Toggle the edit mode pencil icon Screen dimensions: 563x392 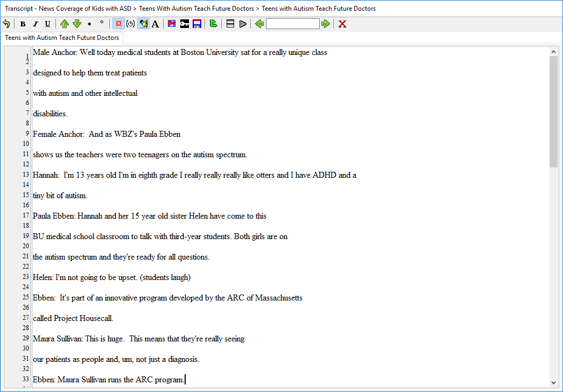click(x=143, y=23)
